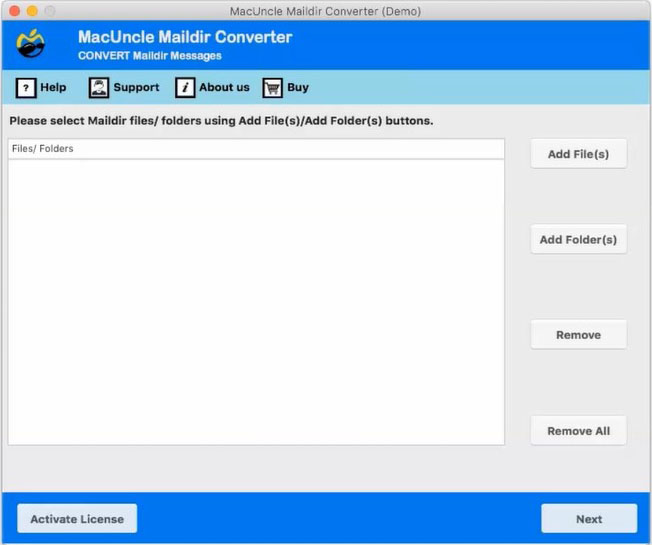Click the Buy shopping cart icon
Image resolution: width=652 pixels, height=545 pixels.
click(x=272, y=88)
